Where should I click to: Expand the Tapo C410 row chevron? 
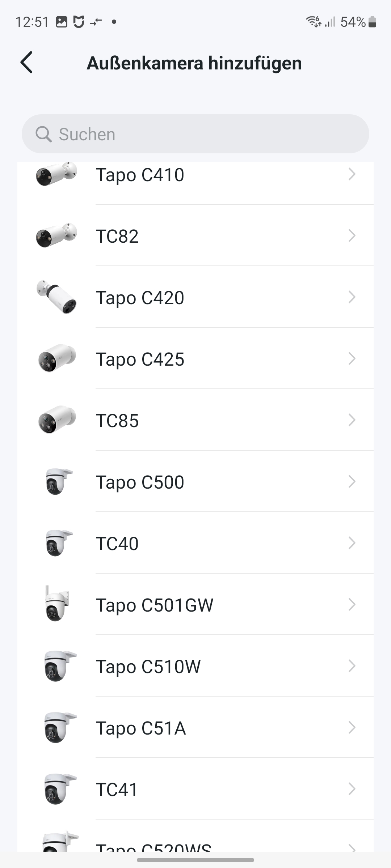[x=352, y=174]
